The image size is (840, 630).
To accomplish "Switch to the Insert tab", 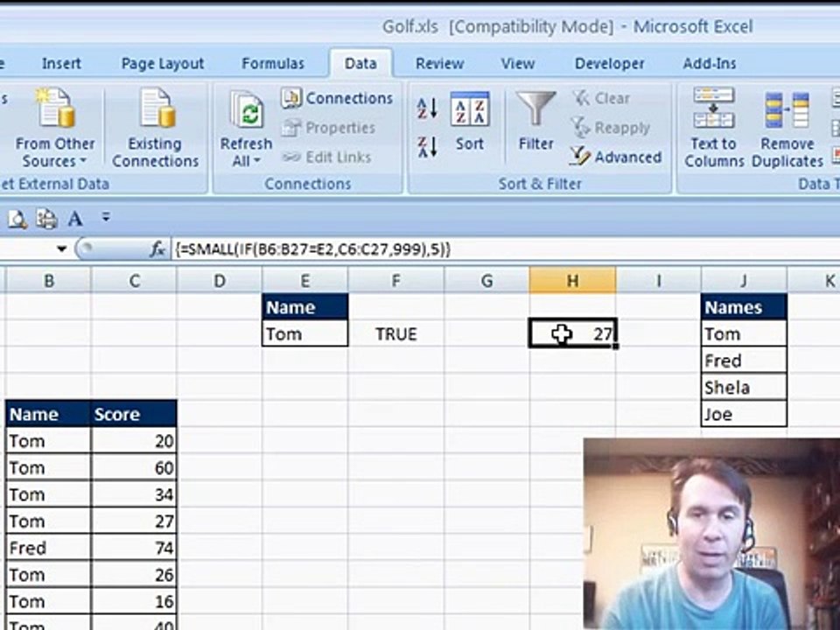I will (x=61, y=63).
